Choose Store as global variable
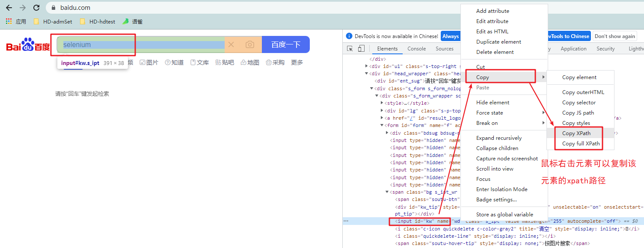 504,215
